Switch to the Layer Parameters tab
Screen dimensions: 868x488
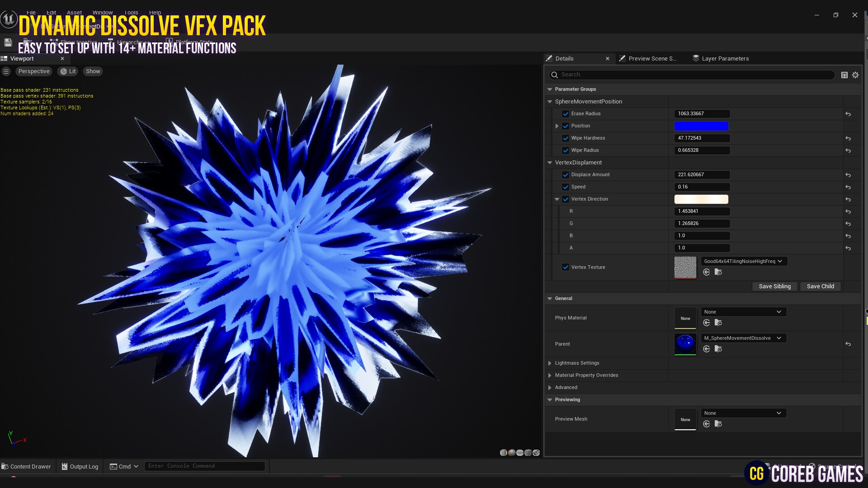pos(721,58)
